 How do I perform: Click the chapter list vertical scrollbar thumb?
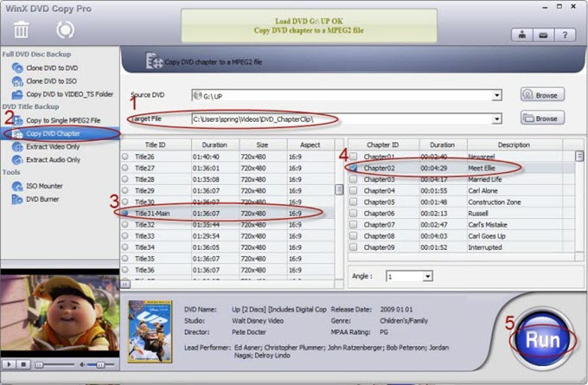579,156
